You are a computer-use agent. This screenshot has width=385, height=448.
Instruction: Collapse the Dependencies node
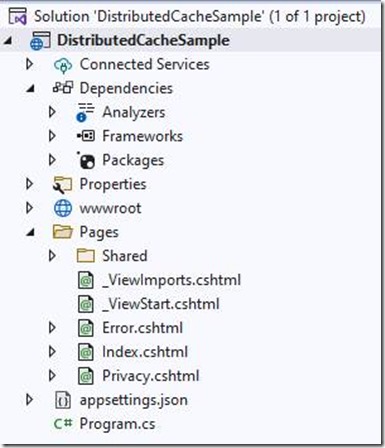click(x=30, y=89)
